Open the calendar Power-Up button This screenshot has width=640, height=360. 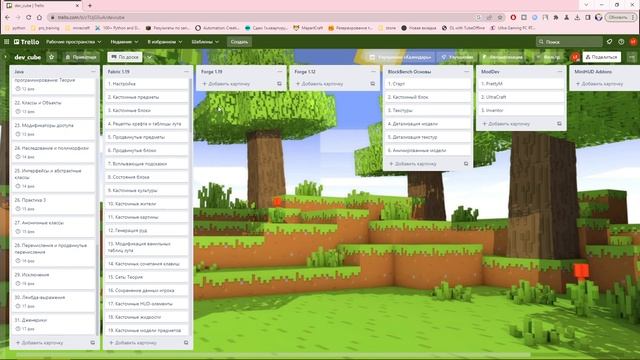400,57
